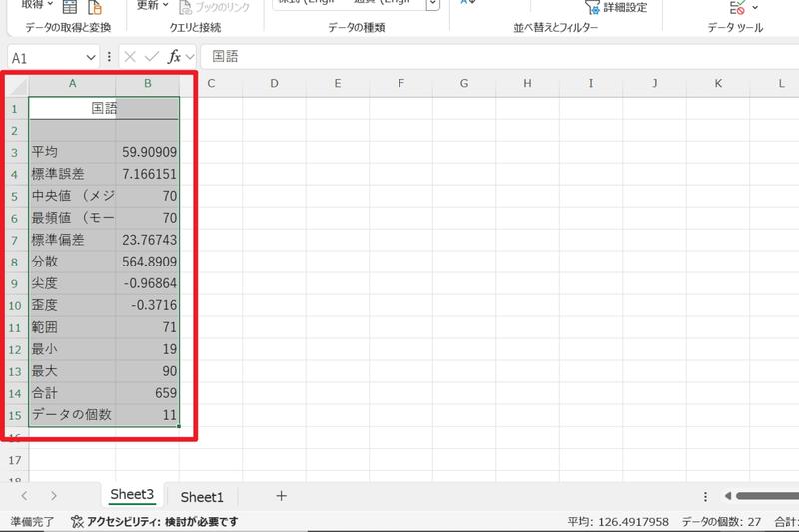
Task: Click the cancel X in formula bar
Action: click(x=130, y=57)
